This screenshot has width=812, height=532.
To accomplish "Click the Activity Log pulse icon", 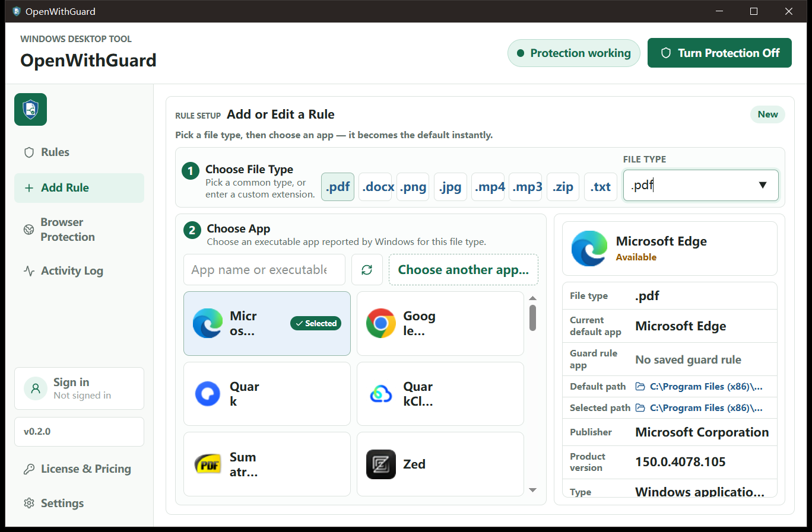I will pyautogui.click(x=28, y=271).
